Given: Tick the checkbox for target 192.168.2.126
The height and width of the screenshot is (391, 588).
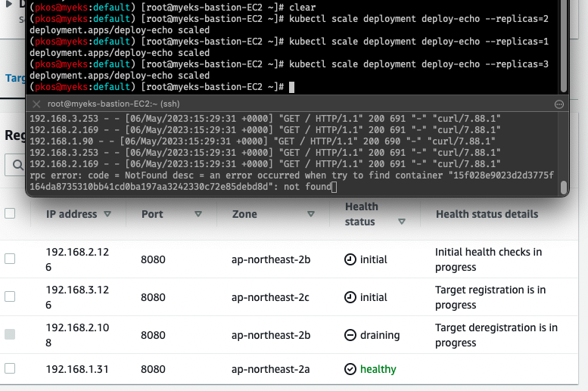Looking at the screenshot, I should click(x=10, y=259).
